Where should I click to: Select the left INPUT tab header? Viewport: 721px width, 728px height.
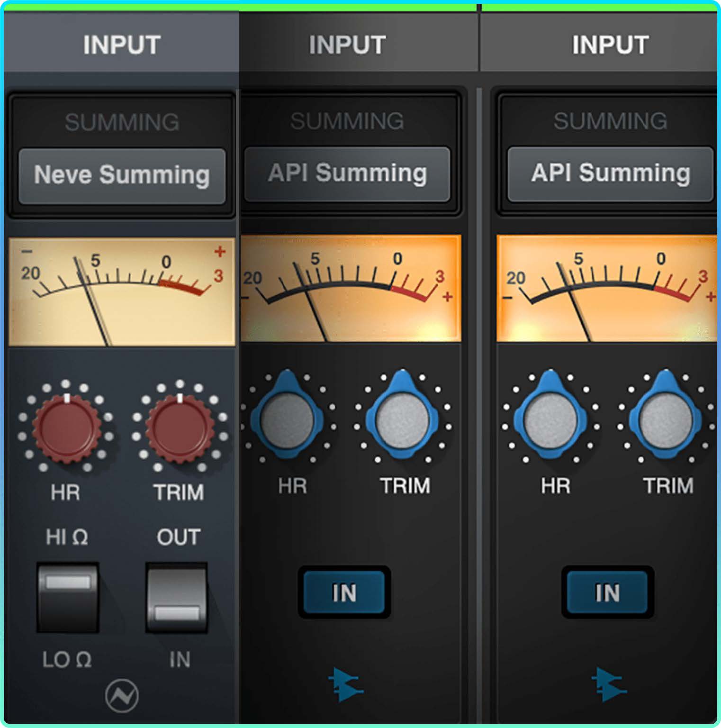[122, 45]
